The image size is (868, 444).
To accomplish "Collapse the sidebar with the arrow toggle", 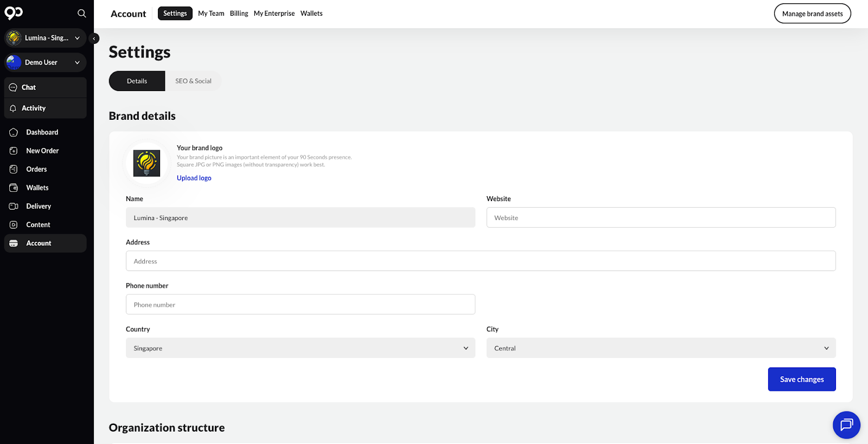I will click(x=94, y=38).
